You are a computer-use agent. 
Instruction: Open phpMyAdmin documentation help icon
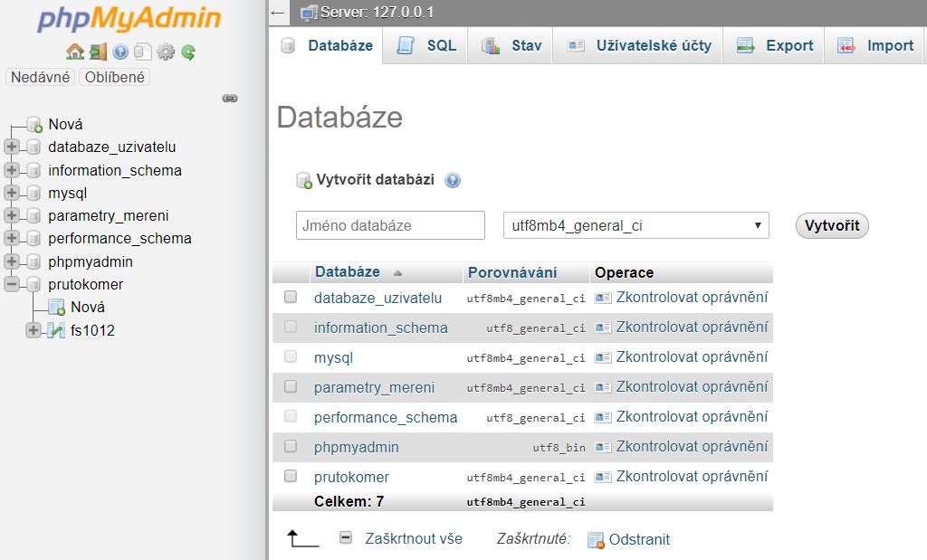click(x=120, y=52)
